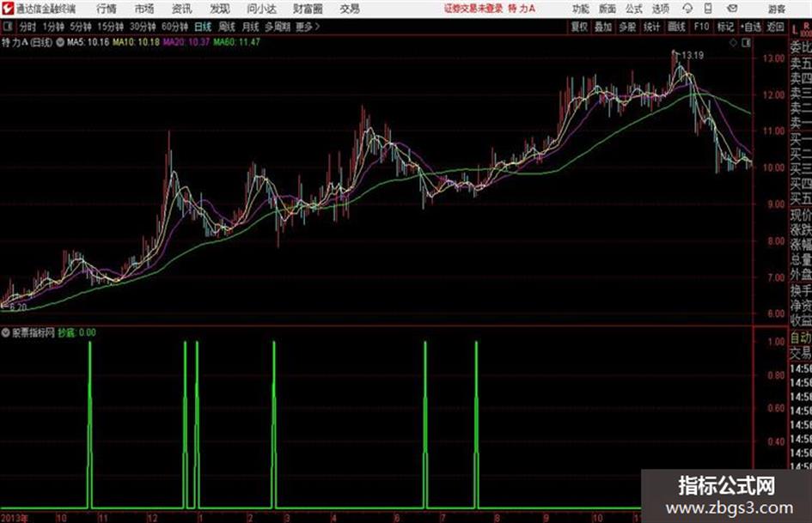Click the 2013年 date axis label
Screen dimensions: 812x523
click(x=15, y=518)
